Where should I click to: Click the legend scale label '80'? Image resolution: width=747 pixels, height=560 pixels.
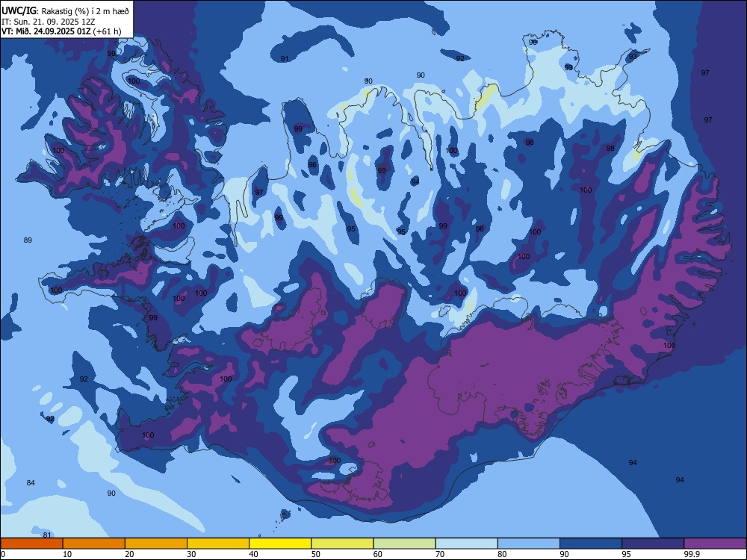click(x=502, y=554)
